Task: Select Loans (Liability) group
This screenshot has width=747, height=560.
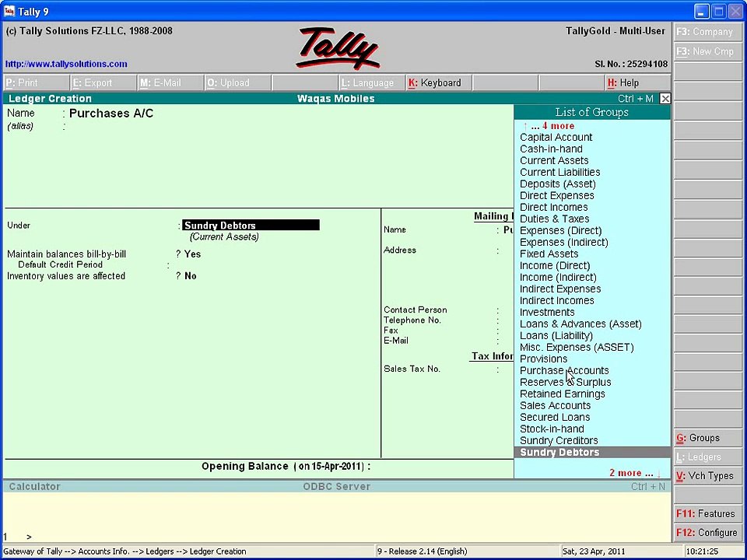Action: tap(556, 335)
